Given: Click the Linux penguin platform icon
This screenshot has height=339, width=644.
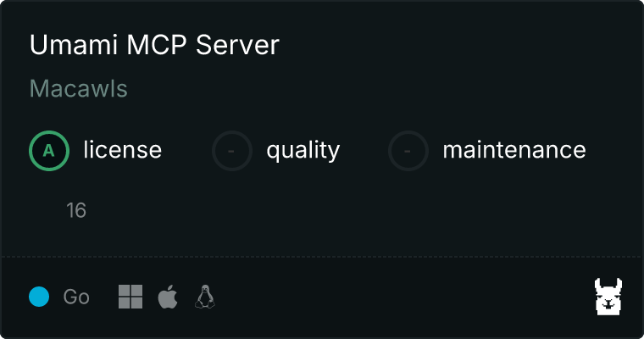Looking at the screenshot, I should [x=204, y=297].
